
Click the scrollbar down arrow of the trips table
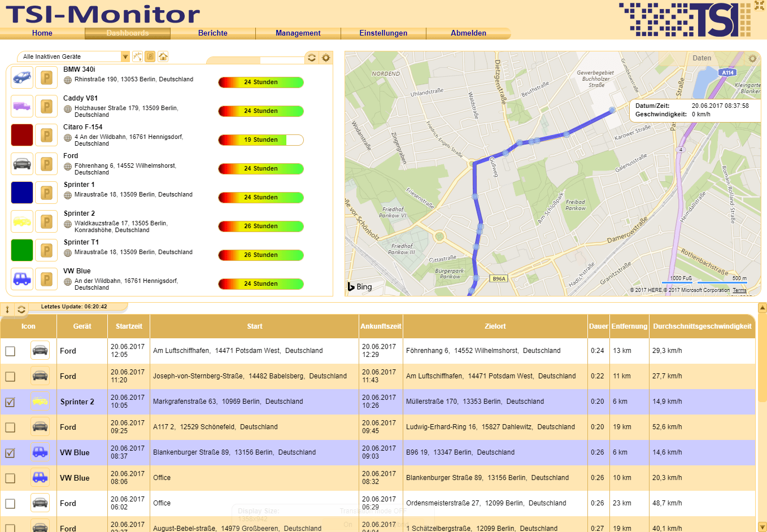point(762,526)
